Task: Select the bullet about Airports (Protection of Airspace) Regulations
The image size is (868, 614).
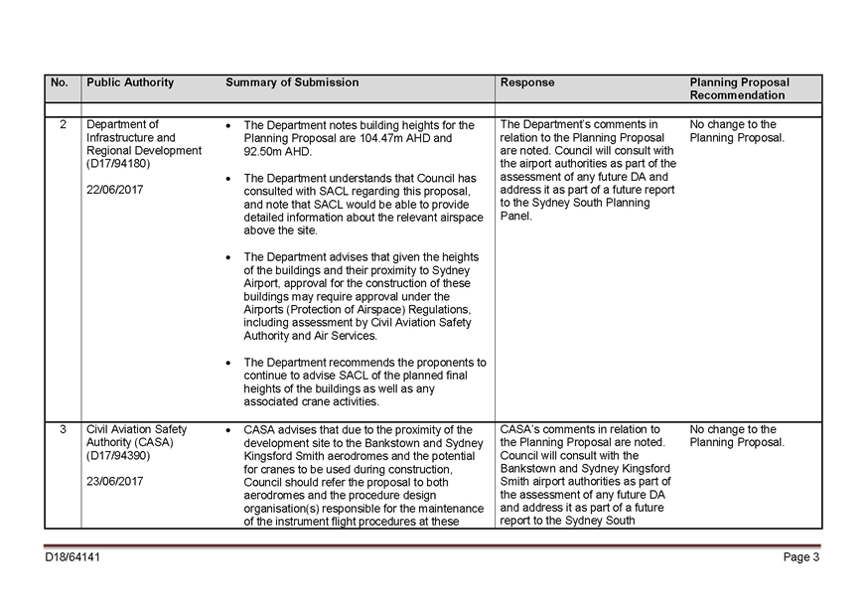Action: click(x=362, y=296)
